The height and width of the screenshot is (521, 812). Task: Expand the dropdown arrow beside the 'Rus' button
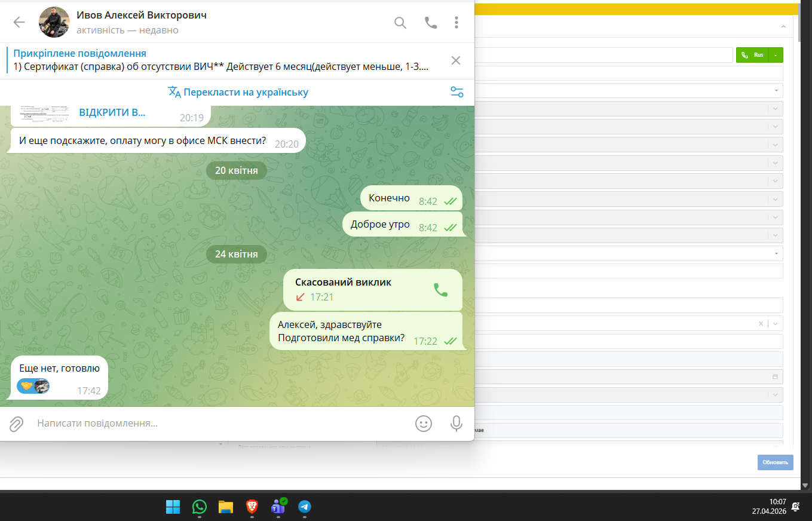[x=776, y=55]
